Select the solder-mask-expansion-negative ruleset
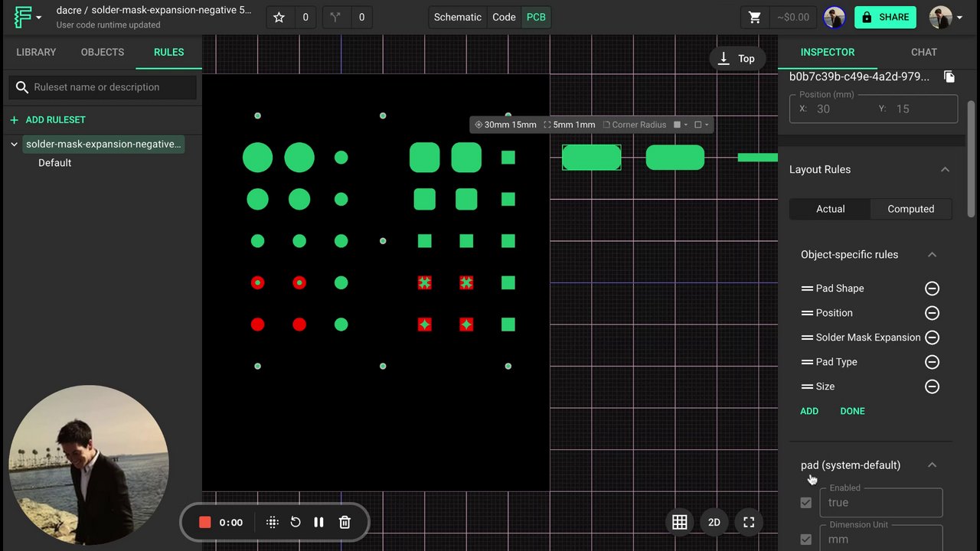 click(103, 144)
